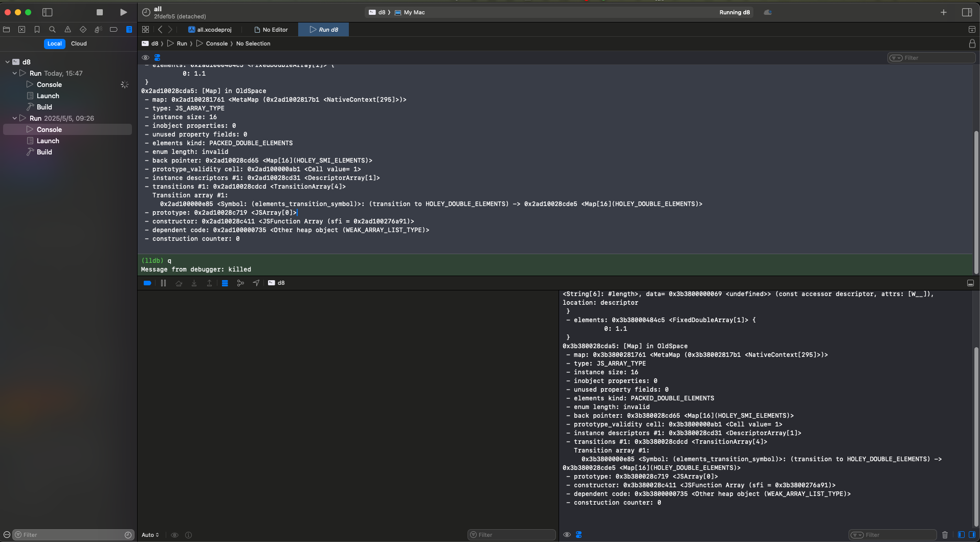Open the Project navigator folder icon
Viewport: 980px width, 542px height.
7,30
